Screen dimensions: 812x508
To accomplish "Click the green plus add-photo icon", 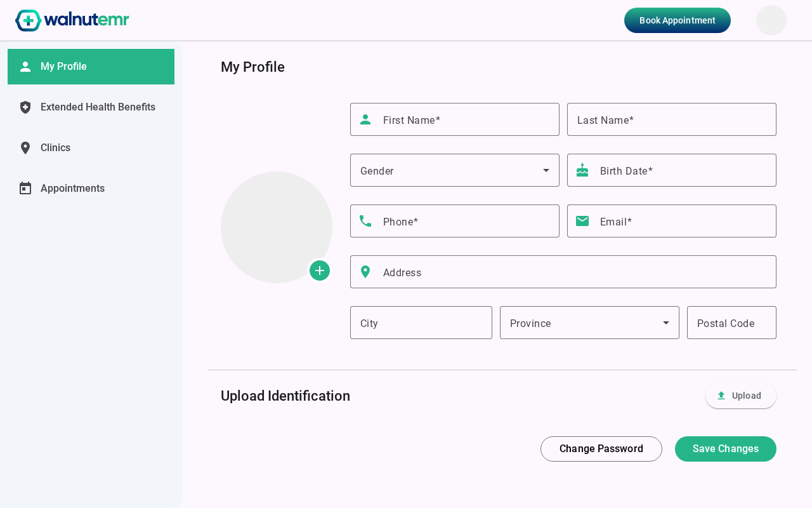I will (x=320, y=271).
